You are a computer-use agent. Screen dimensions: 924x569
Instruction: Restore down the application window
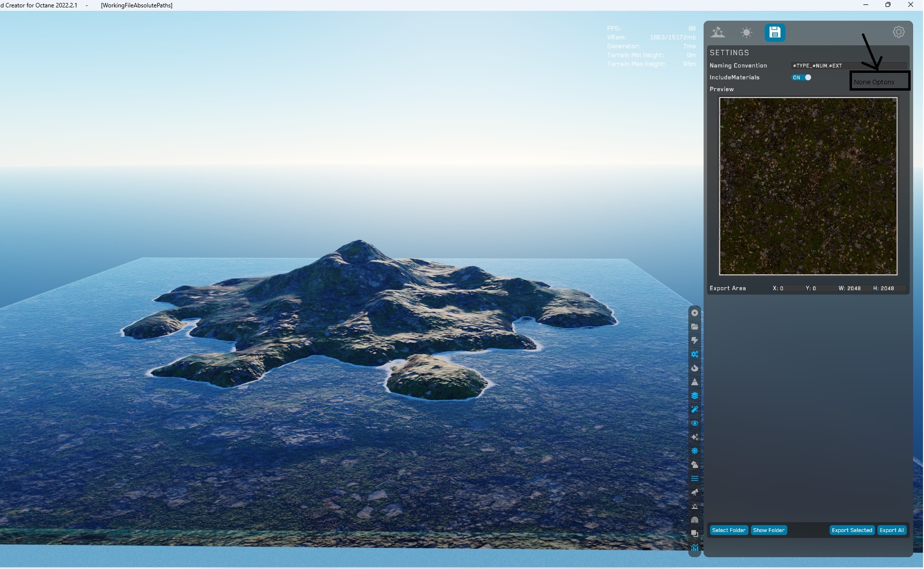click(x=888, y=5)
